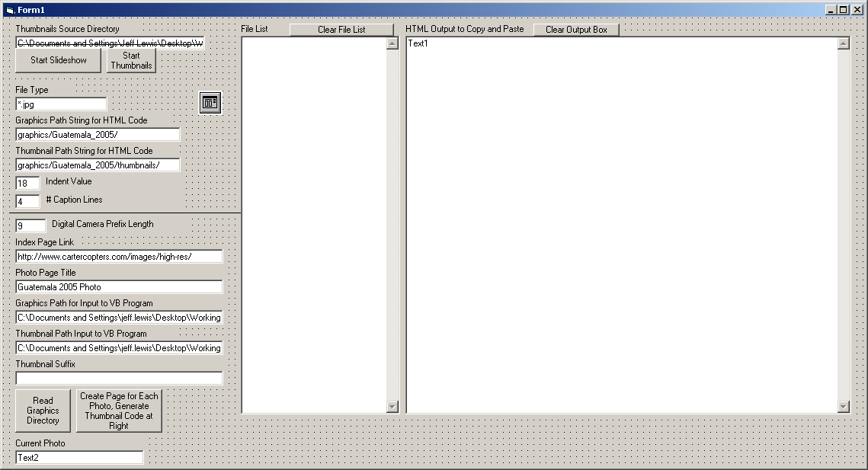Click the Indent Value field

tap(27, 184)
